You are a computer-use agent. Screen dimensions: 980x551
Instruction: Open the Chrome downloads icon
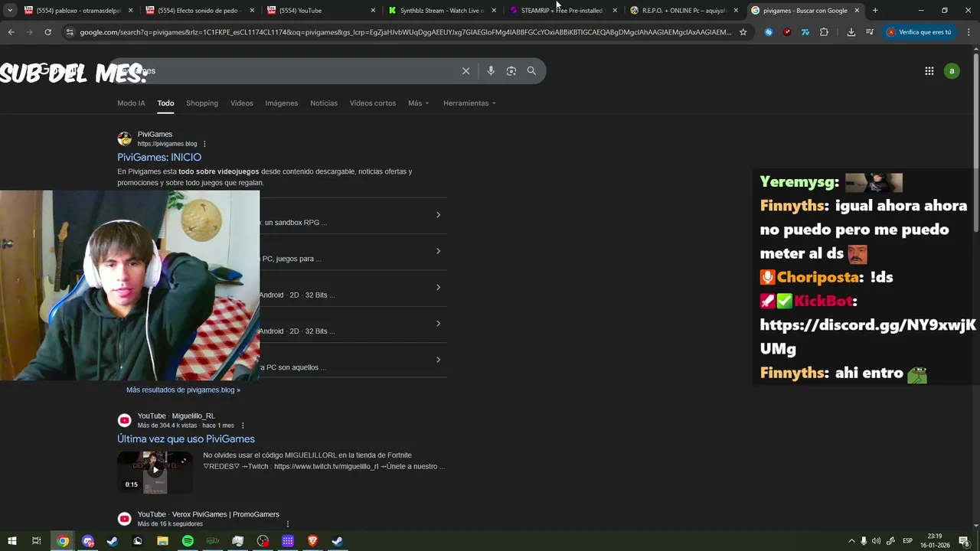click(851, 32)
